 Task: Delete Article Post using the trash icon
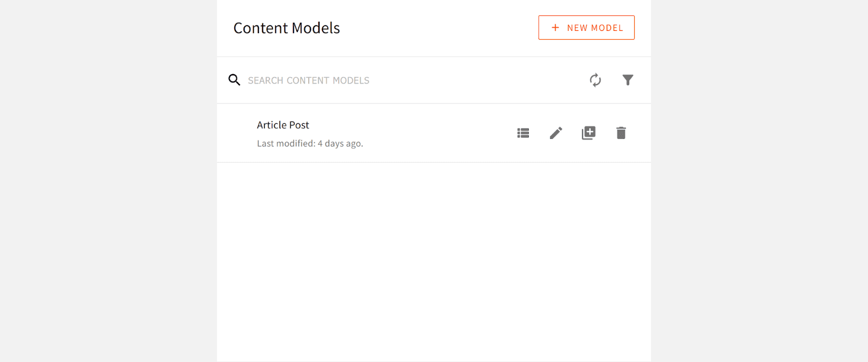pyautogui.click(x=621, y=132)
